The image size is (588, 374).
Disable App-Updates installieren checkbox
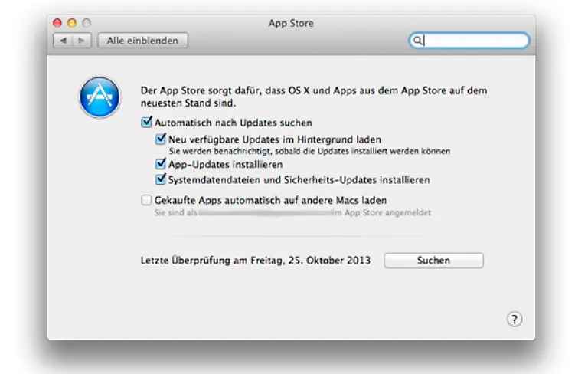pos(161,164)
